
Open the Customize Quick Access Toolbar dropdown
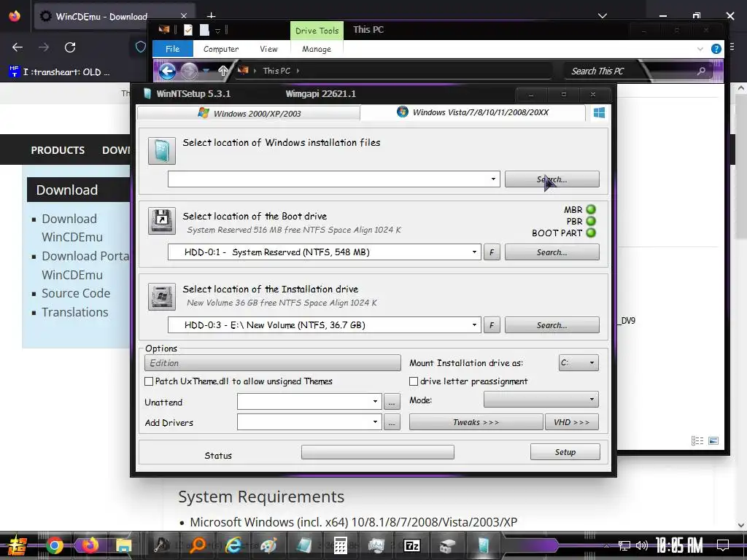pos(217,31)
